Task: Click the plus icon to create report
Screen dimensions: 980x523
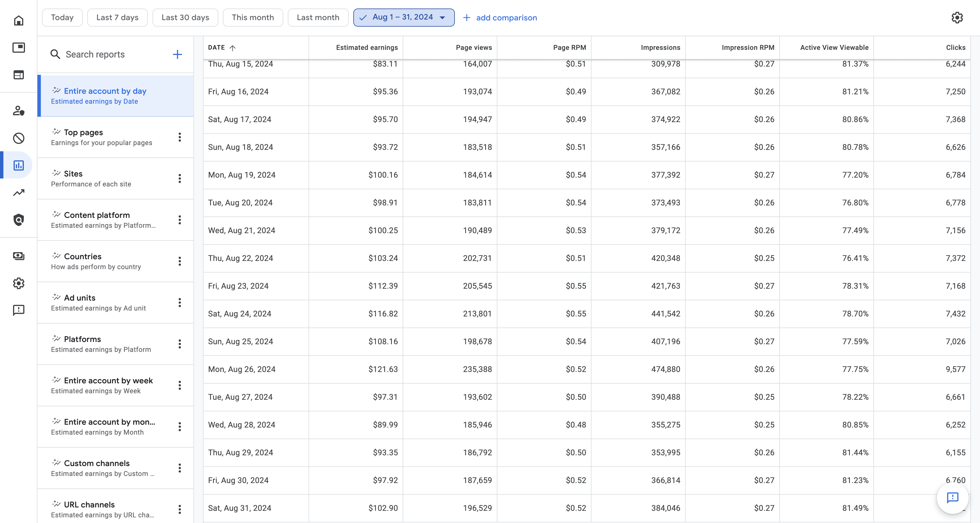Action: tap(177, 54)
